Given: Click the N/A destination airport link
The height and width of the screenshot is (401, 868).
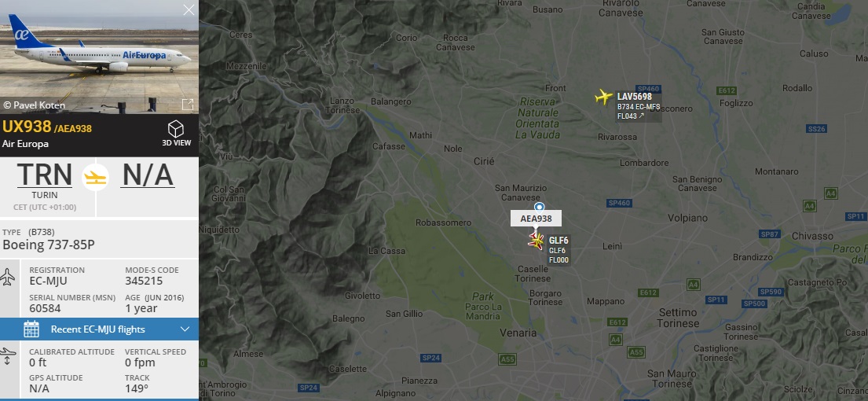Looking at the screenshot, I should point(148,175).
